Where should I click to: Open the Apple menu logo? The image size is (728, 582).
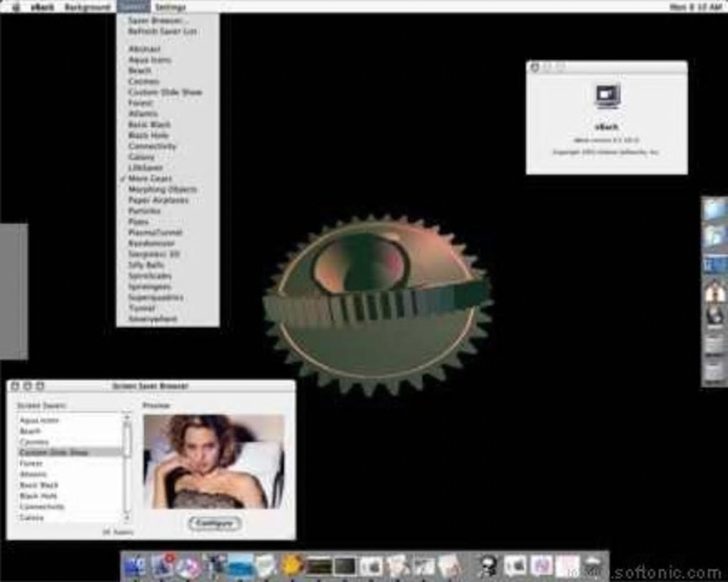coord(16,7)
